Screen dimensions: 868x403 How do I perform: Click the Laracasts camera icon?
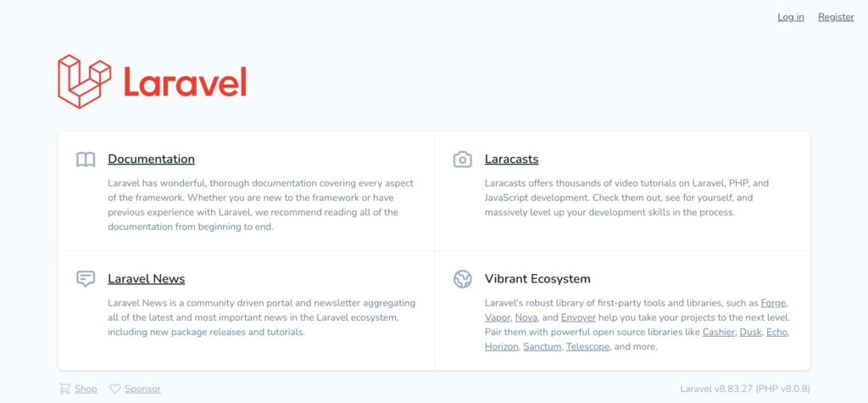pos(462,160)
